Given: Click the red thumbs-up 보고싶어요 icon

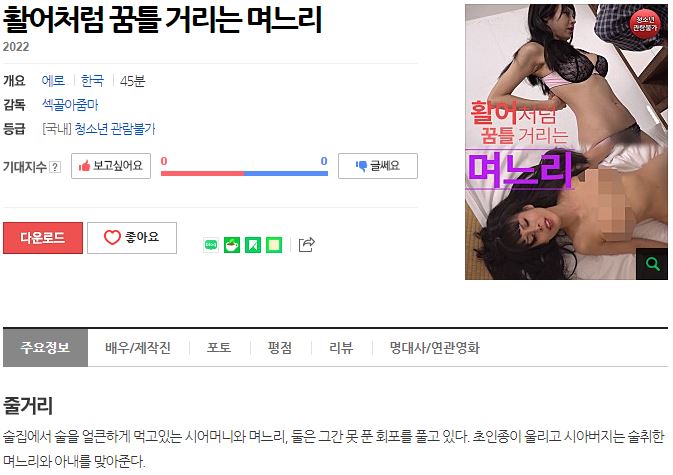Looking at the screenshot, I should [85, 166].
